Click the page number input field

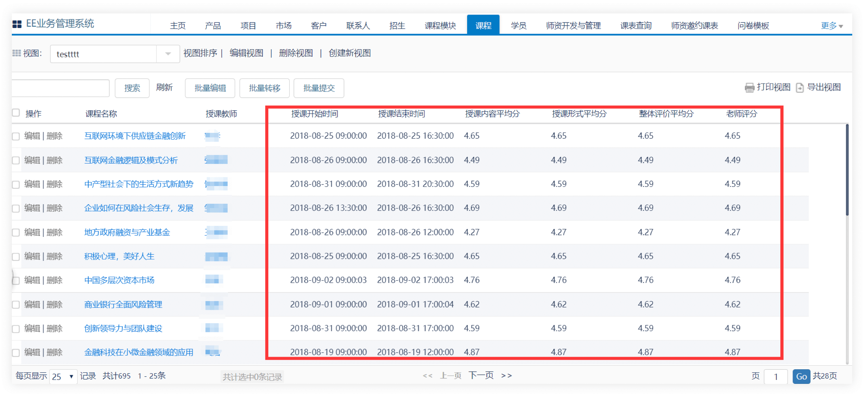click(776, 376)
